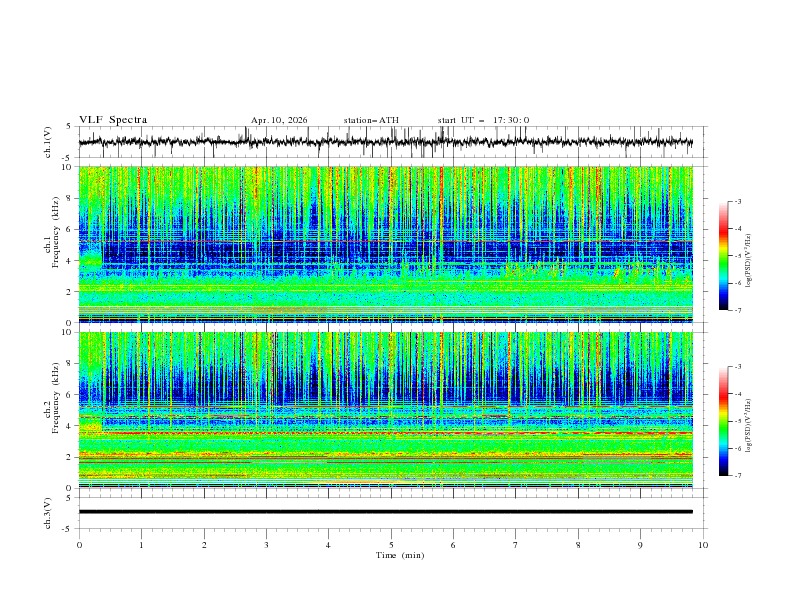Click the ch.1 spectrogram color scale bar
792x612 pixels.
(x=723, y=256)
